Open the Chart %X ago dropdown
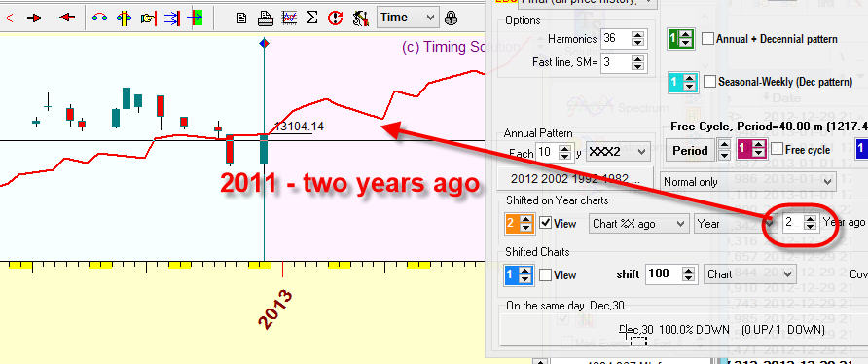The width and height of the screenshot is (868, 364). 638,223
